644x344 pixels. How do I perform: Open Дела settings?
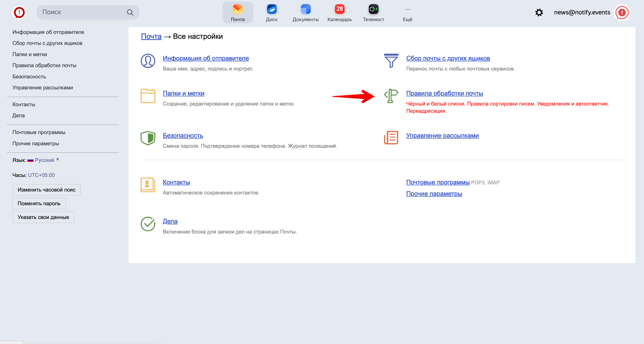pos(170,221)
